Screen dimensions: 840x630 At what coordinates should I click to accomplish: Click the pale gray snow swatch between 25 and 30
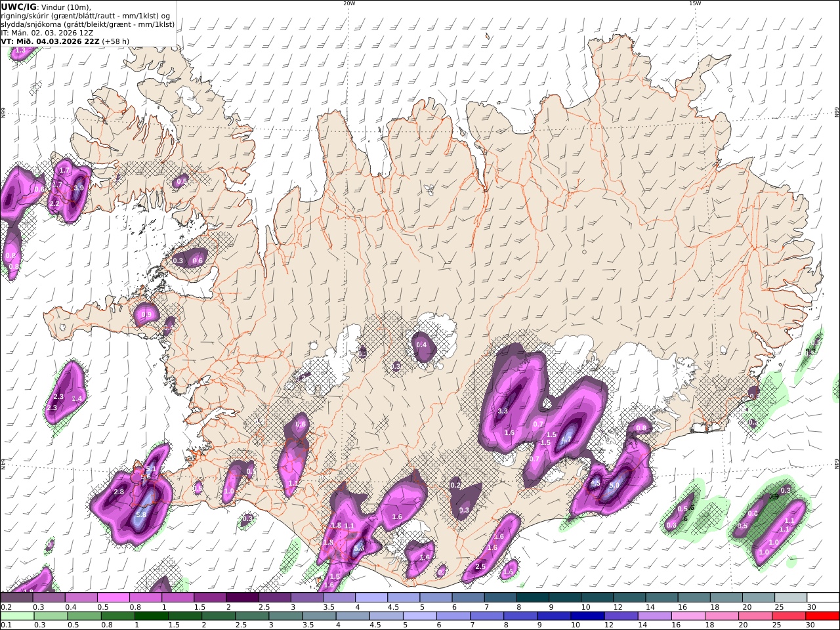[790, 597]
